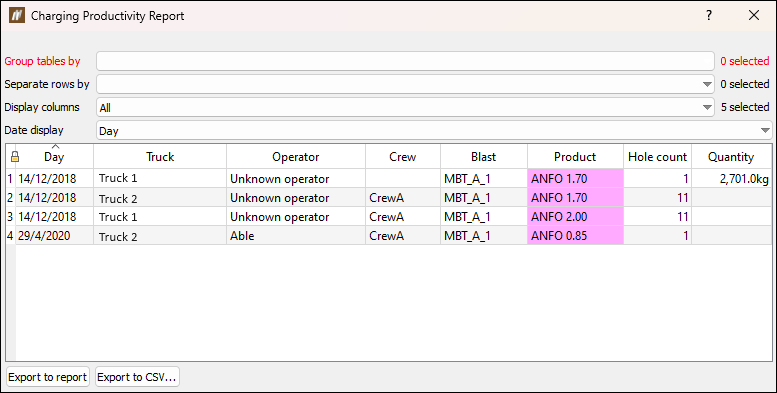Click the Group tables by input field
Image resolution: width=777 pixels, height=393 pixels.
[405, 61]
